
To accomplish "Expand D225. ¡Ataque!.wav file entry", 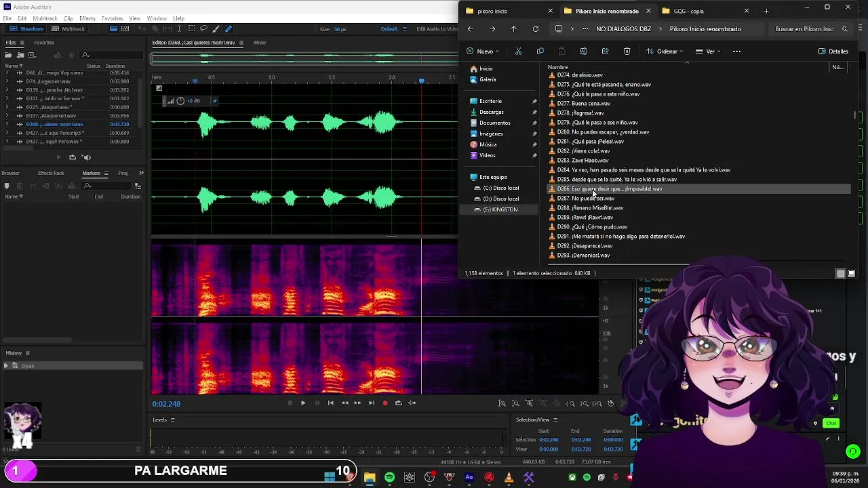I will click(x=8, y=107).
